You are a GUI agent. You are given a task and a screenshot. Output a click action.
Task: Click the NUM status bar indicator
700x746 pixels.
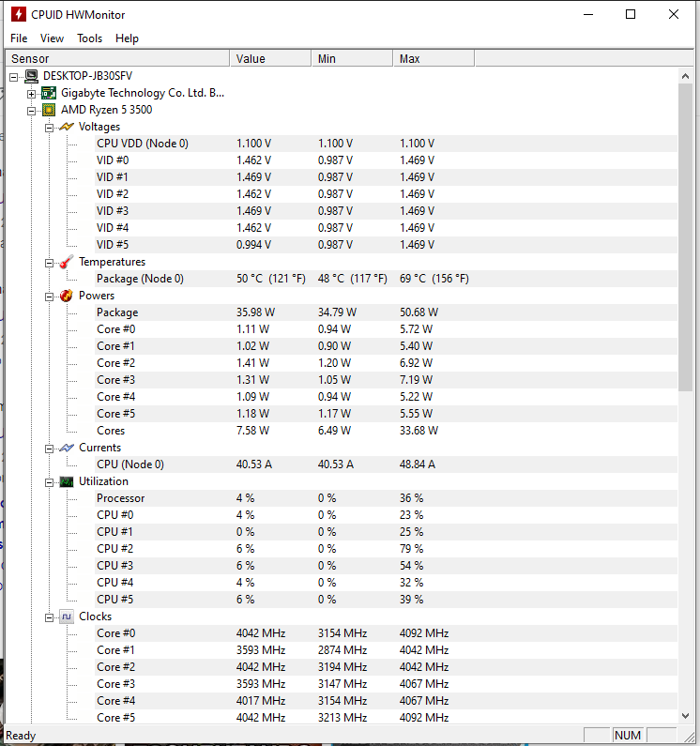[x=628, y=735]
